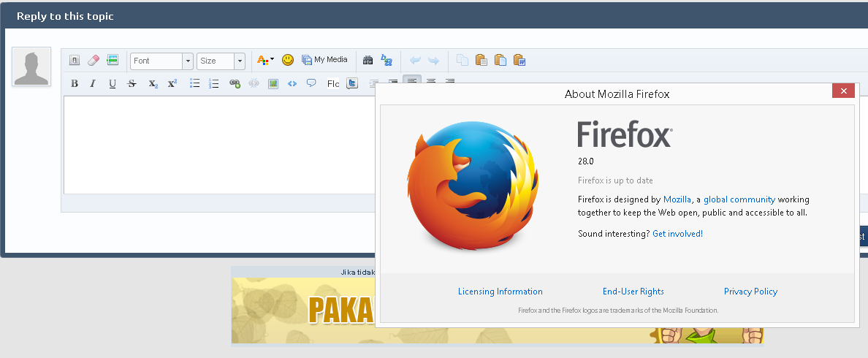The image size is (868, 358).
Task: Click the Twitter bird icon
Action: [x=352, y=83]
